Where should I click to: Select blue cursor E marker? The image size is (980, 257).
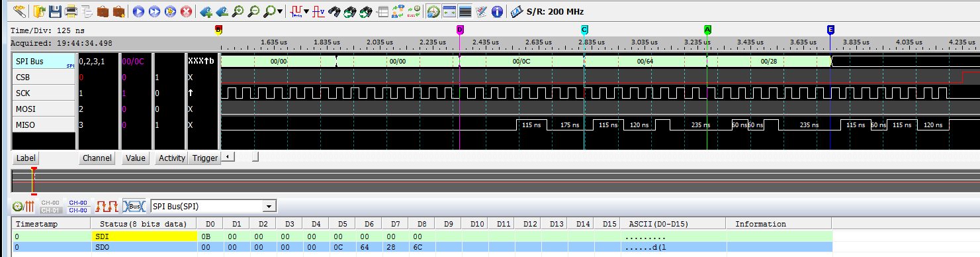pyautogui.click(x=830, y=29)
